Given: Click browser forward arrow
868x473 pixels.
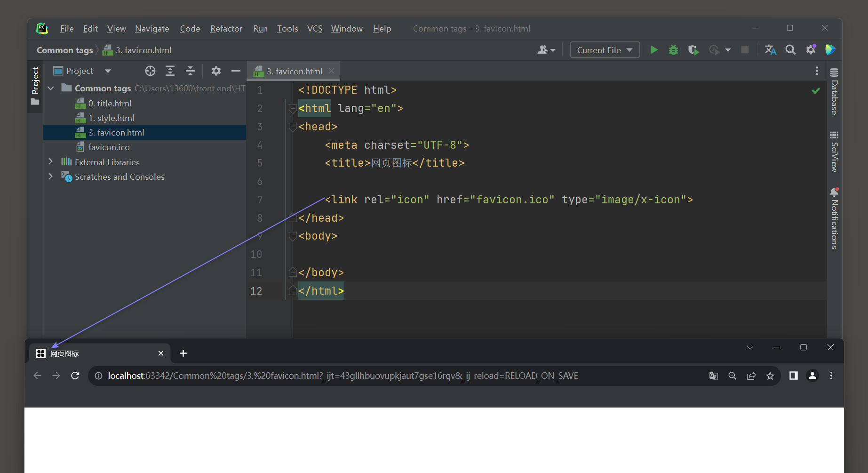Looking at the screenshot, I should [56, 376].
